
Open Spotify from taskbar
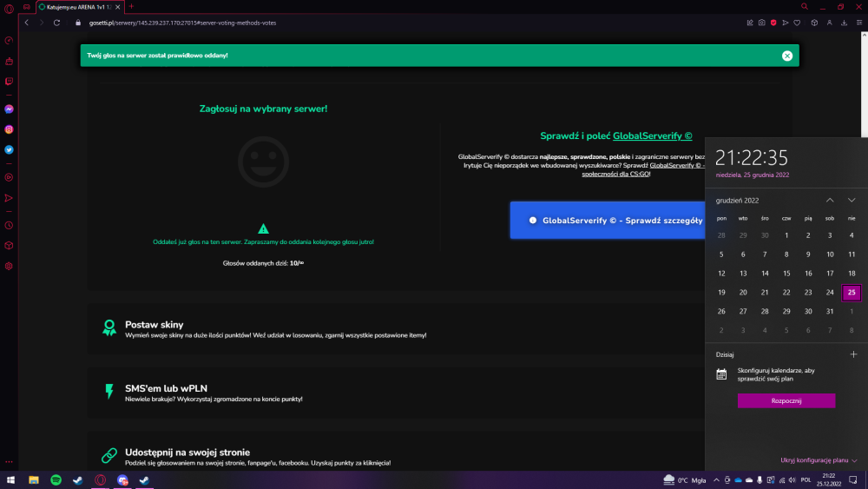[56, 480]
